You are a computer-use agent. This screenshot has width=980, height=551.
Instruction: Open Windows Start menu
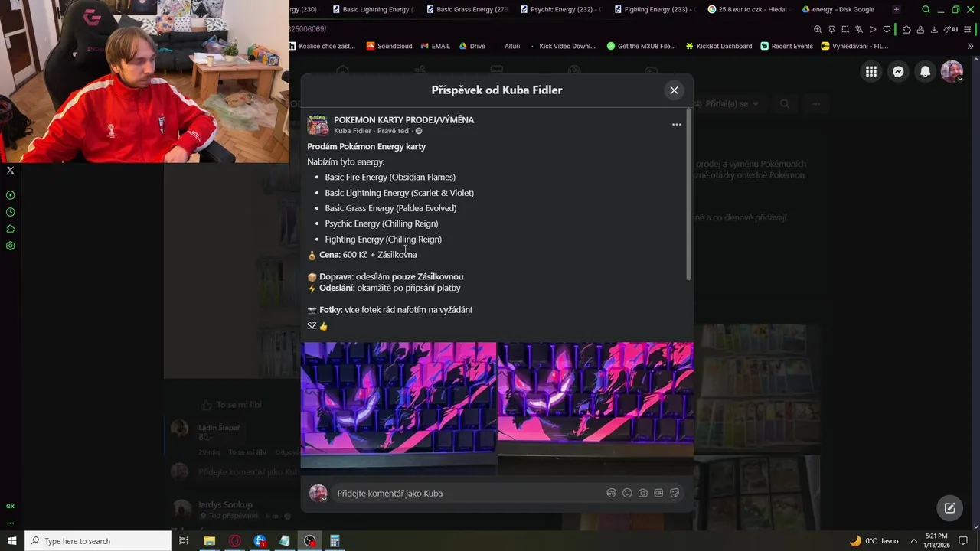(12, 541)
